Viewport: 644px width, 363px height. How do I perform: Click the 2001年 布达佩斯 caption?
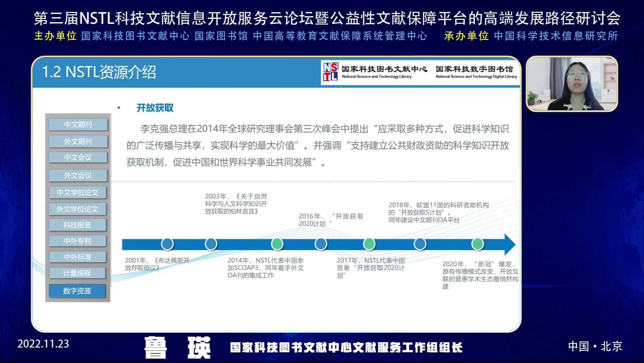coord(157,264)
